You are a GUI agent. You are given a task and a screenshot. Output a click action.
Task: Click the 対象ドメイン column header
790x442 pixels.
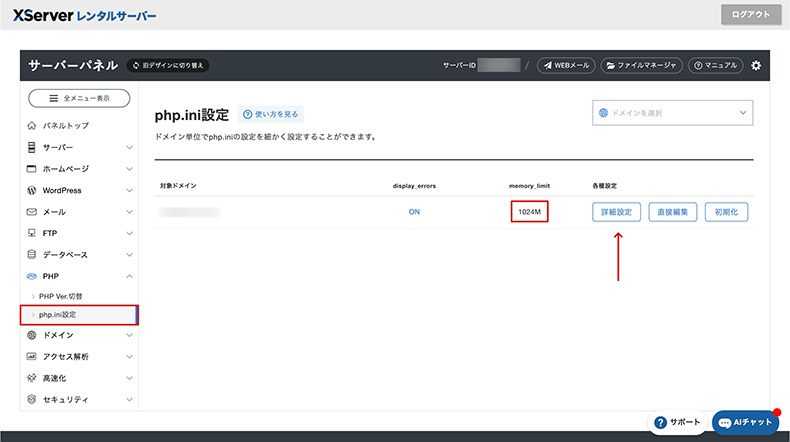pyautogui.click(x=178, y=186)
